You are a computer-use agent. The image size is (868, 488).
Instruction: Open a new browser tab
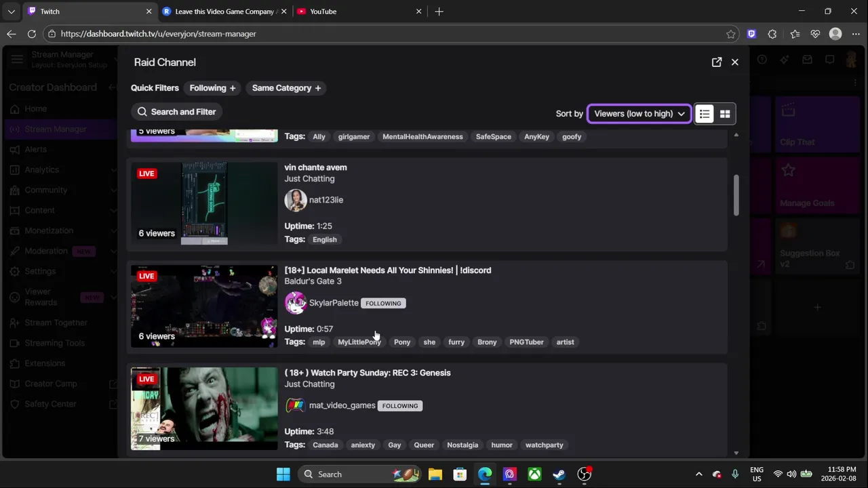(x=439, y=12)
